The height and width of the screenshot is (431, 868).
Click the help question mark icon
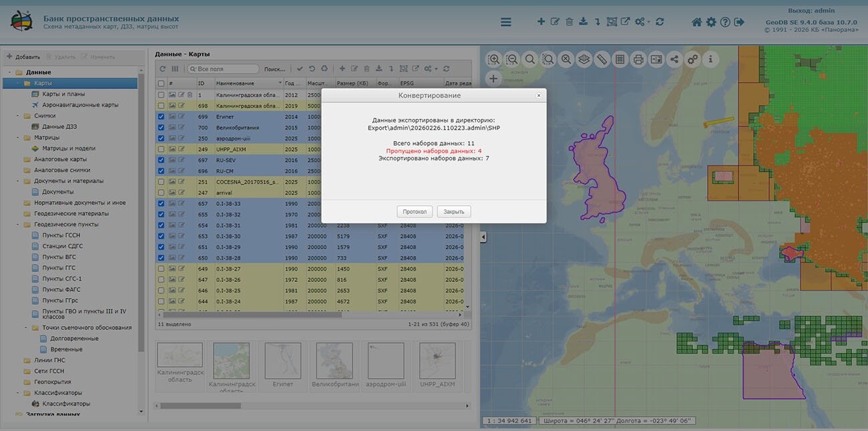tap(725, 22)
